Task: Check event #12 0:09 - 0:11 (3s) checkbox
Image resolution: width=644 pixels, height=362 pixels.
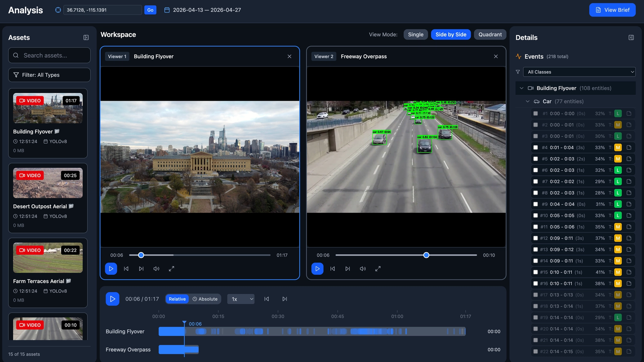Action: tap(535, 238)
